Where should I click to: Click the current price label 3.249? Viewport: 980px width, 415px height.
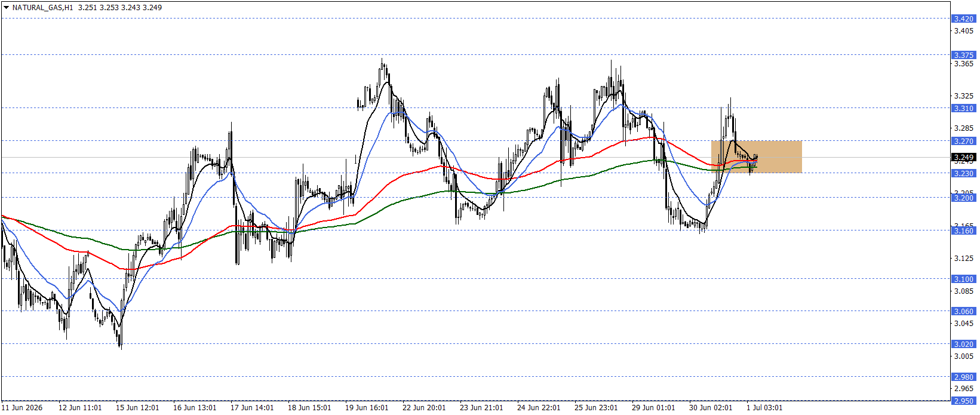(963, 158)
